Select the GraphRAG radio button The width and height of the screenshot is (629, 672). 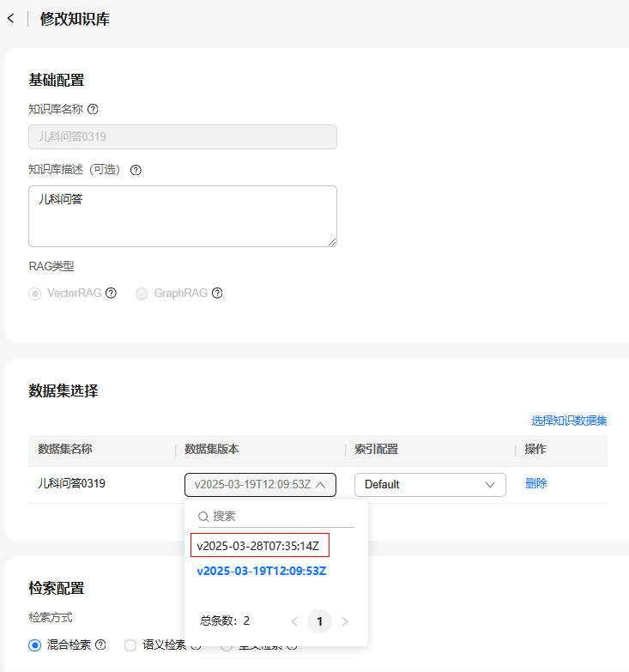142,294
